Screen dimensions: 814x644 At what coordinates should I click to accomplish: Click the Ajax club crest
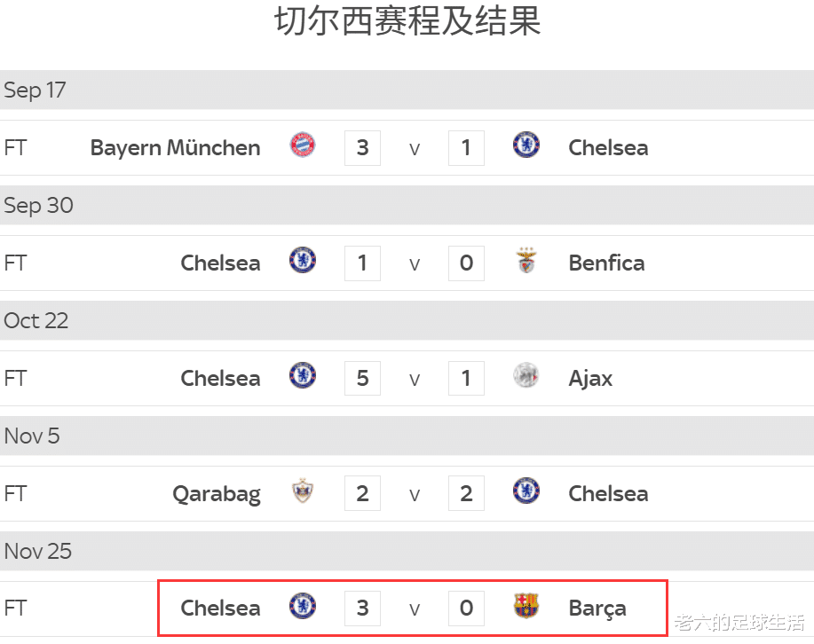click(526, 376)
